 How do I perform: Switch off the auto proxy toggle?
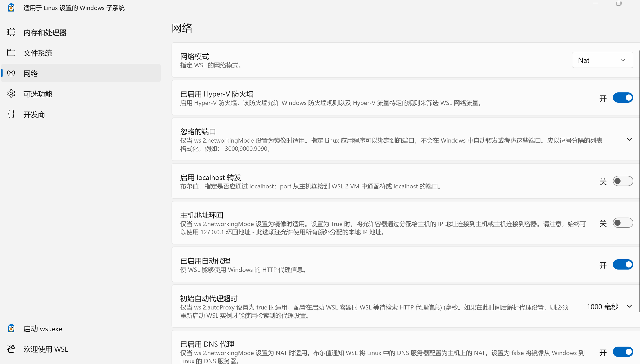(623, 265)
